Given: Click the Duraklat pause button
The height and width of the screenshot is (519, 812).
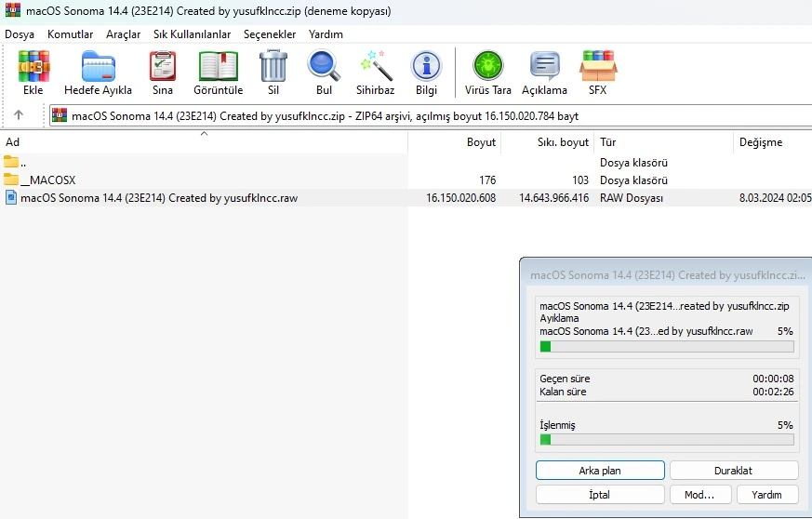Looking at the screenshot, I should (733, 471).
